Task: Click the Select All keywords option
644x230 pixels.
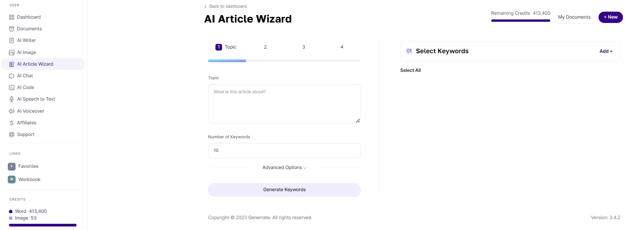Action: click(x=410, y=70)
